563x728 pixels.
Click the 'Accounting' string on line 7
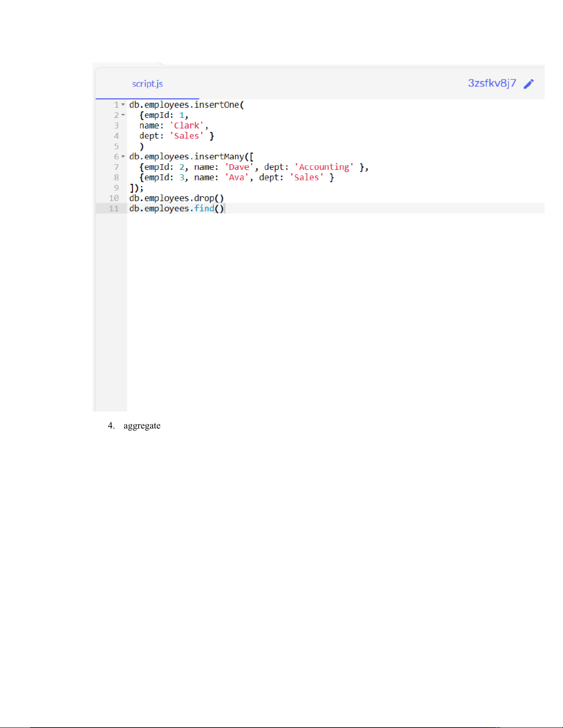[324, 167]
